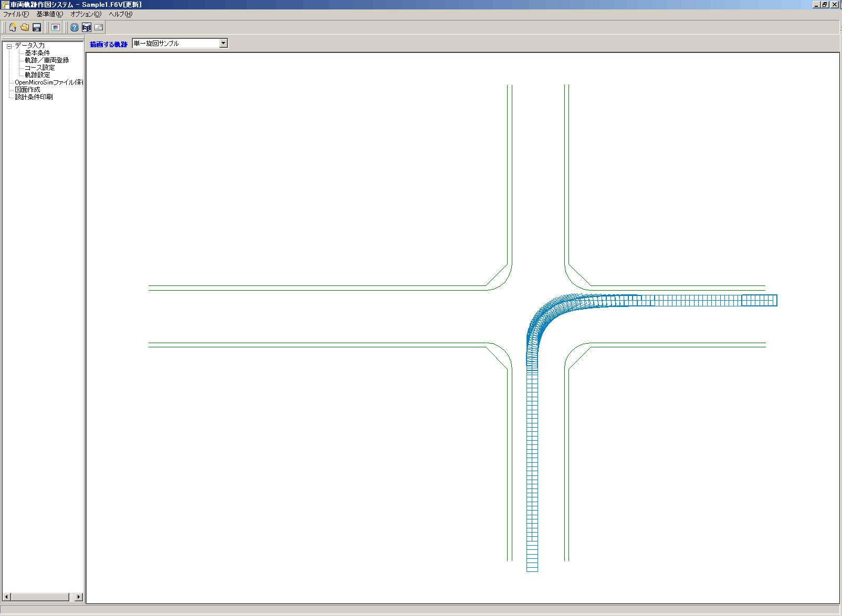Click the FORUM8 logo toolbar icon
This screenshot has width=842, height=616.
coord(87,27)
